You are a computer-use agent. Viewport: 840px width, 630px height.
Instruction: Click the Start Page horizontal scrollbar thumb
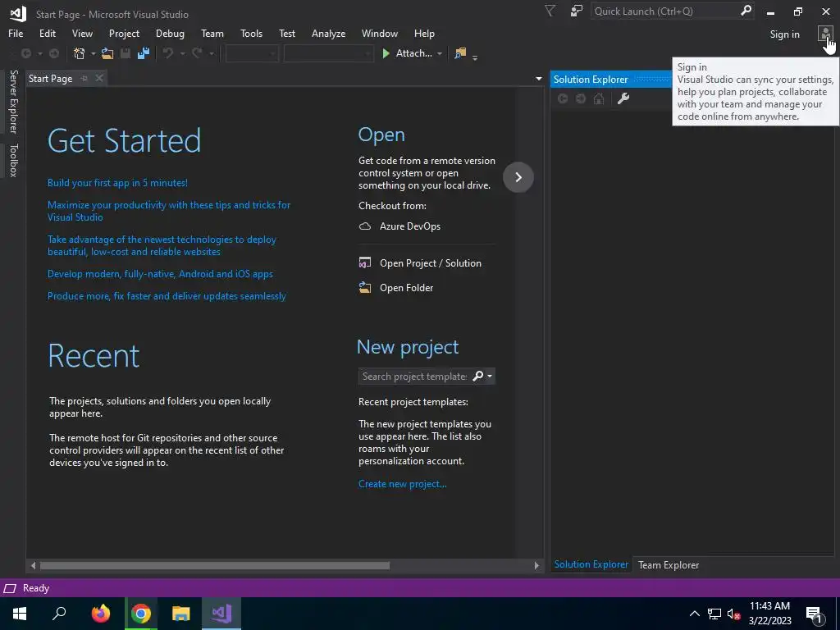pyautogui.click(x=215, y=565)
